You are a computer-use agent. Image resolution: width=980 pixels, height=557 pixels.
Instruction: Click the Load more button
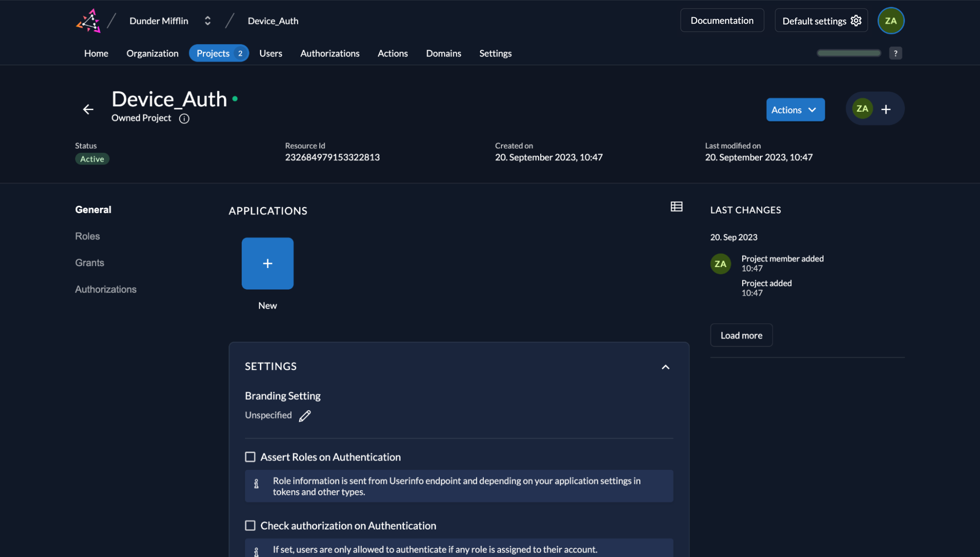tap(741, 336)
